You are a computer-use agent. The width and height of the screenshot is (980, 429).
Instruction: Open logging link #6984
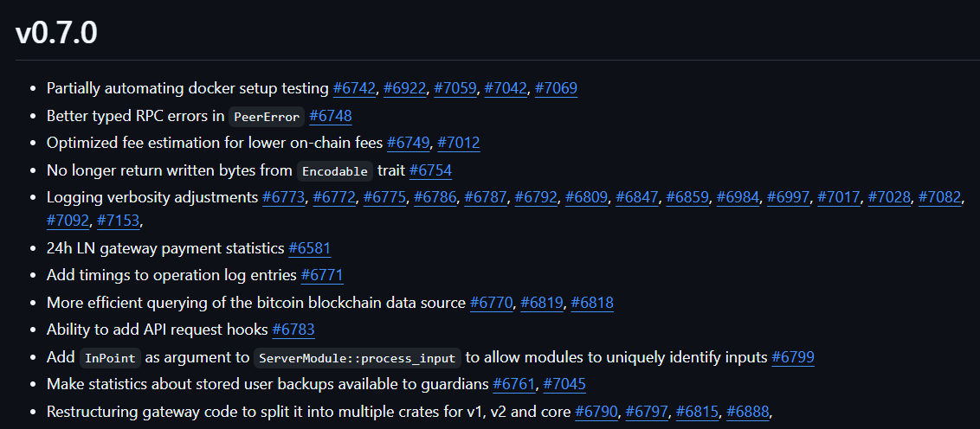(x=738, y=198)
